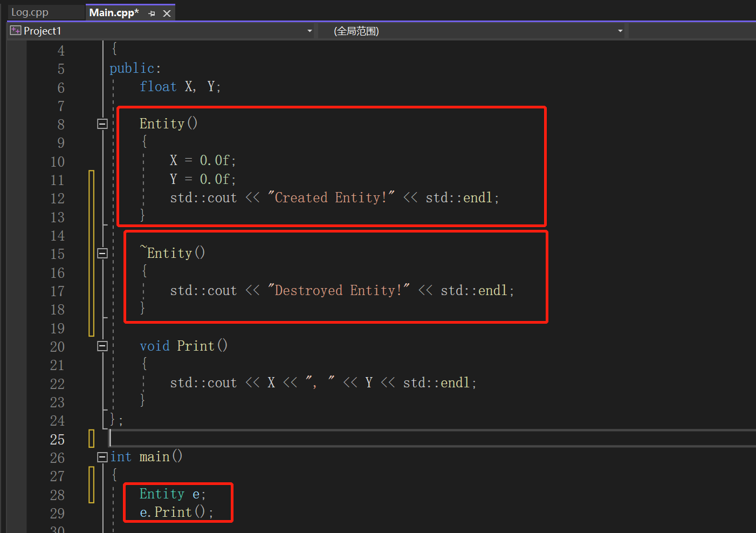Click the e.Print() call on line 29

pyautogui.click(x=176, y=512)
